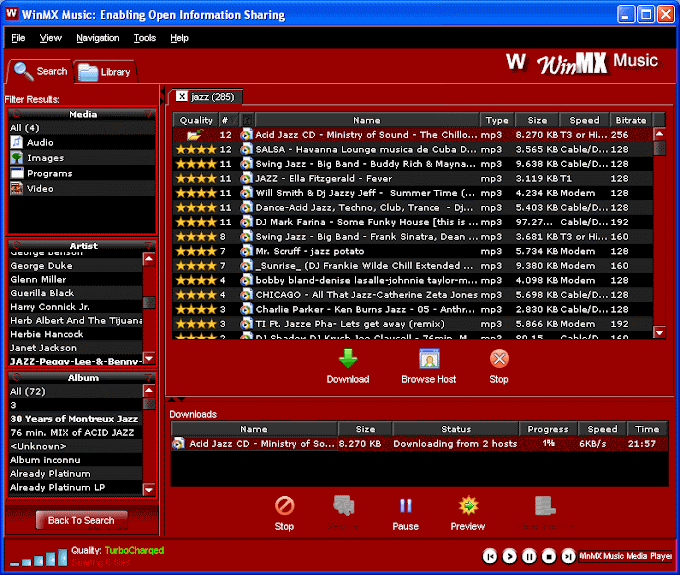This screenshot has width=680, height=575.
Task: Filter results by Programs media
Action: [82, 173]
